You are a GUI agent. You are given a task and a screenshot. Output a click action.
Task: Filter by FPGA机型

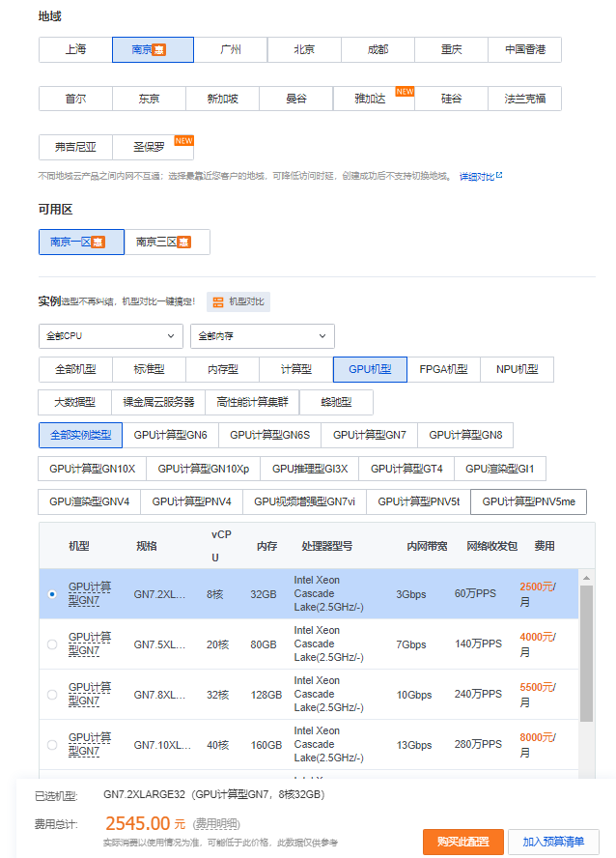click(x=443, y=369)
